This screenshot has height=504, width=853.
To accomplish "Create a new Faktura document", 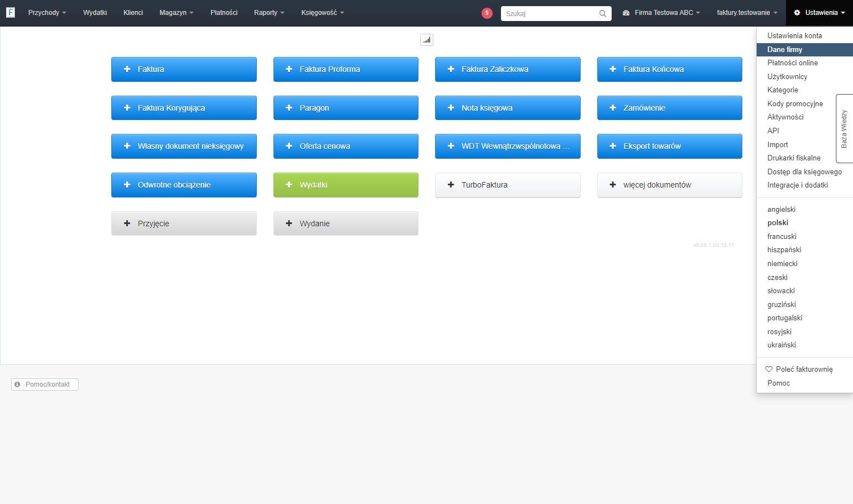I will pyautogui.click(x=184, y=69).
